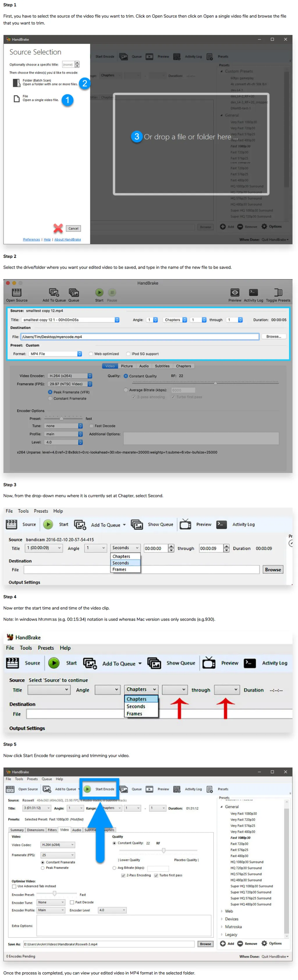Open the Framerate dropdown showing 25
The height and width of the screenshot is (980, 298).
click(x=58, y=855)
